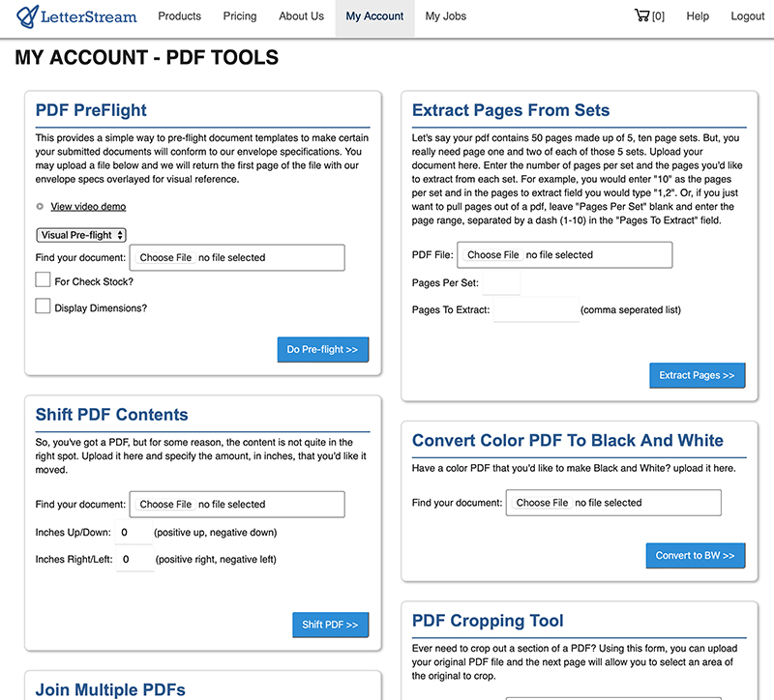Viewport: 774px width, 700px height.
Task: Open the Products menu
Action: tap(179, 16)
